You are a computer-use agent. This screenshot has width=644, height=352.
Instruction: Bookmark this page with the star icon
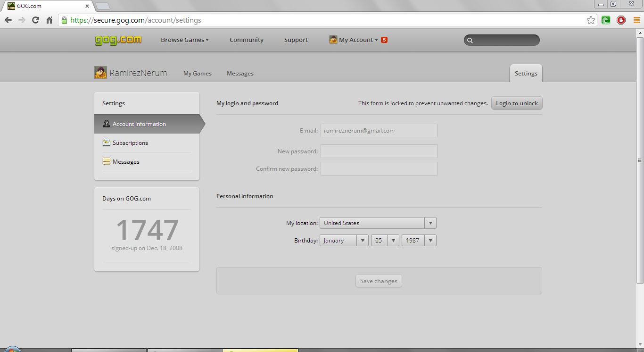point(591,20)
